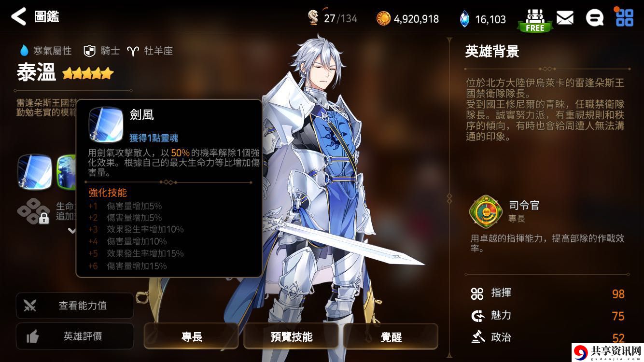Open the 預覽技能 tab
Image resolution: width=644 pixels, height=362 pixels.
click(x=291, y=336)
